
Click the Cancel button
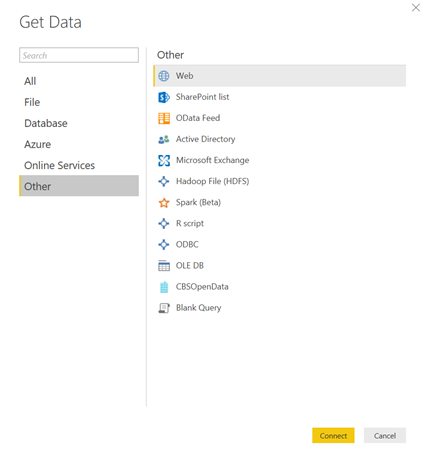385,435
